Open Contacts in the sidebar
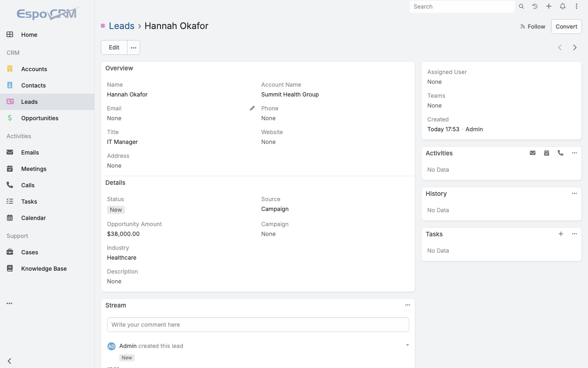588x368 pixels. (47, 85)
